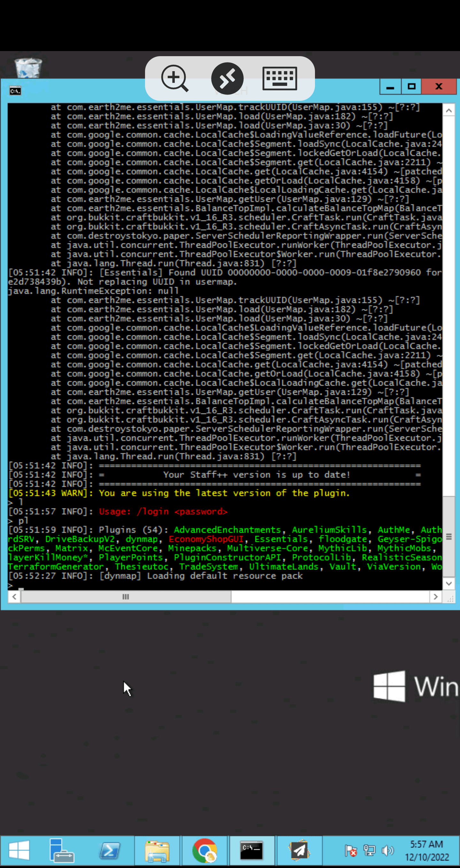Open Windows PowerShell from the taskbar
This screenshot has width=460, height=868.
pyautogui.click(x=110, y=850)
